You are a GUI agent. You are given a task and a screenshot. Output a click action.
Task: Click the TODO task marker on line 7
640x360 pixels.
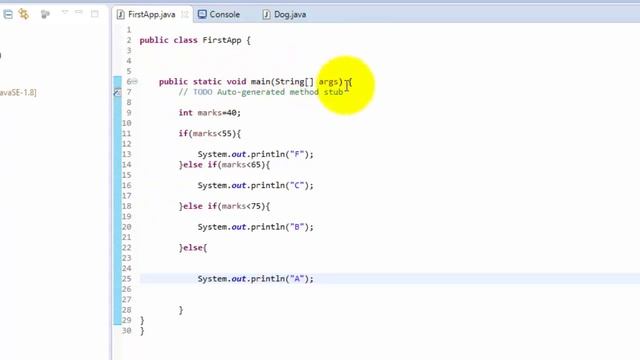coord(117,93)
